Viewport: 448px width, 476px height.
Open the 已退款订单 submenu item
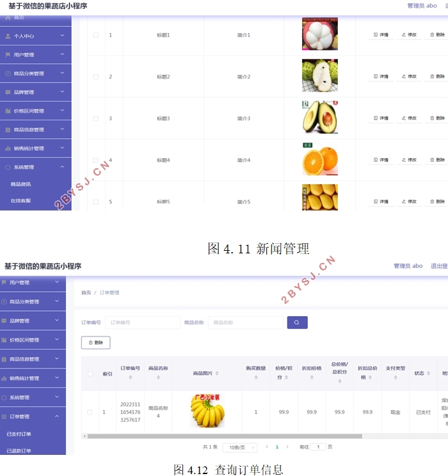pyautogui.click(x=19, y=451)
